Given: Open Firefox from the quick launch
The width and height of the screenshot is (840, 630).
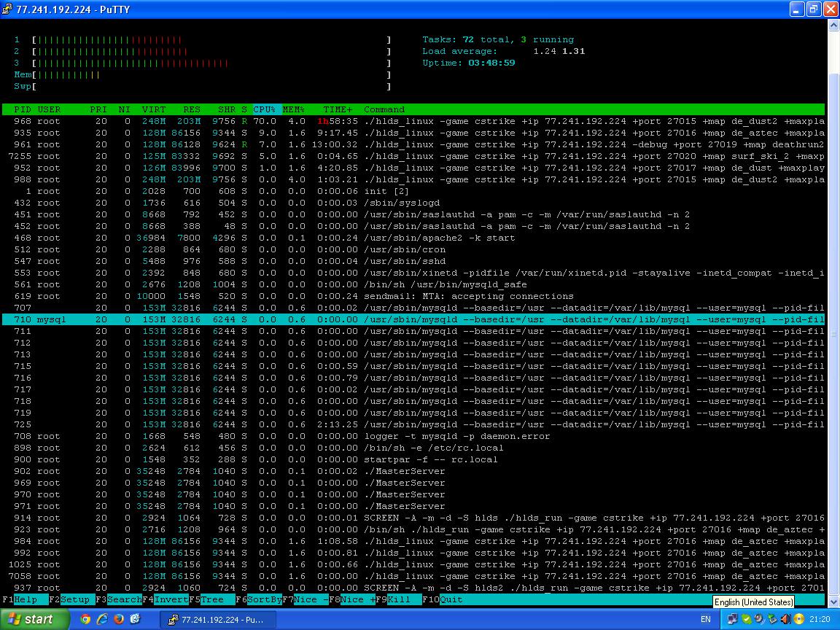Looking at the screenshot, I should [118, 619].
